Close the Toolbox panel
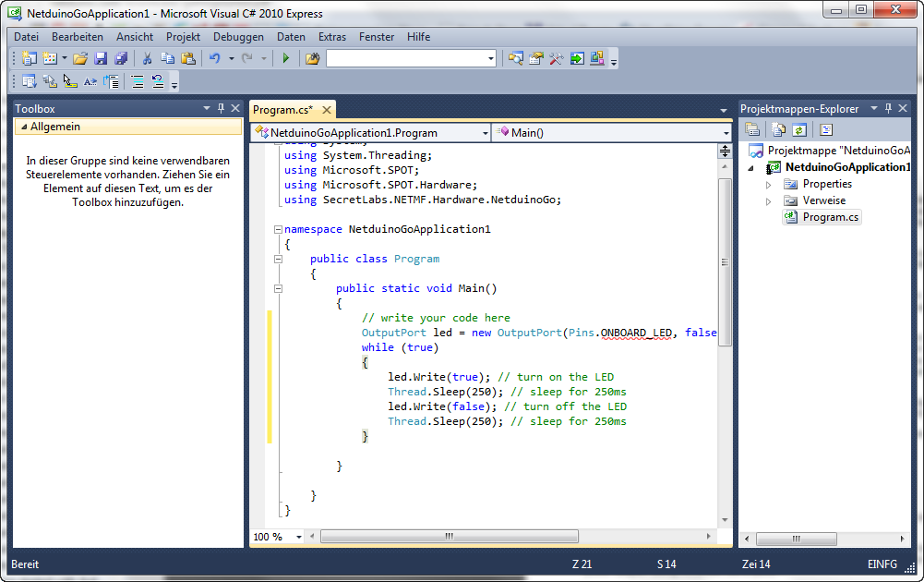Screen dimensions: 924x582 [x=235, y=108]
